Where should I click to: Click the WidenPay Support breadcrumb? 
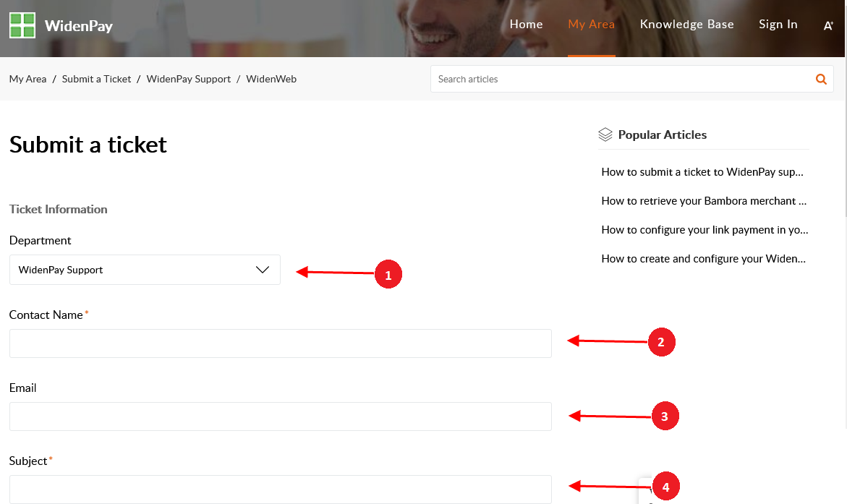189,79
